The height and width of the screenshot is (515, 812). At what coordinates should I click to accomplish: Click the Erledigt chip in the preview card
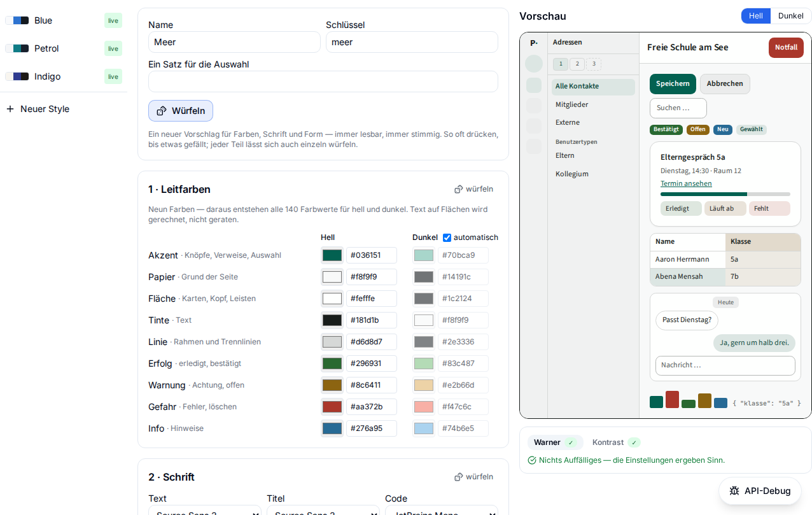[x=681, y=209]
